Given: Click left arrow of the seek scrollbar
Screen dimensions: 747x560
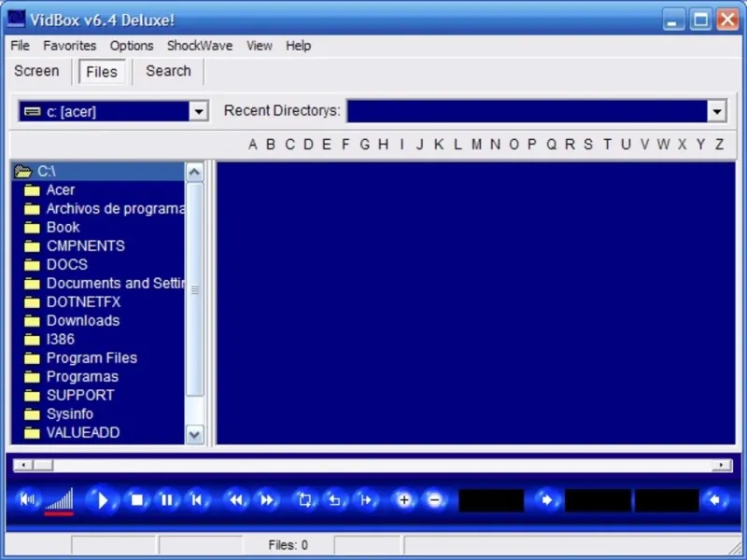Looking at the screenshot, I should [x=23, y=465].
